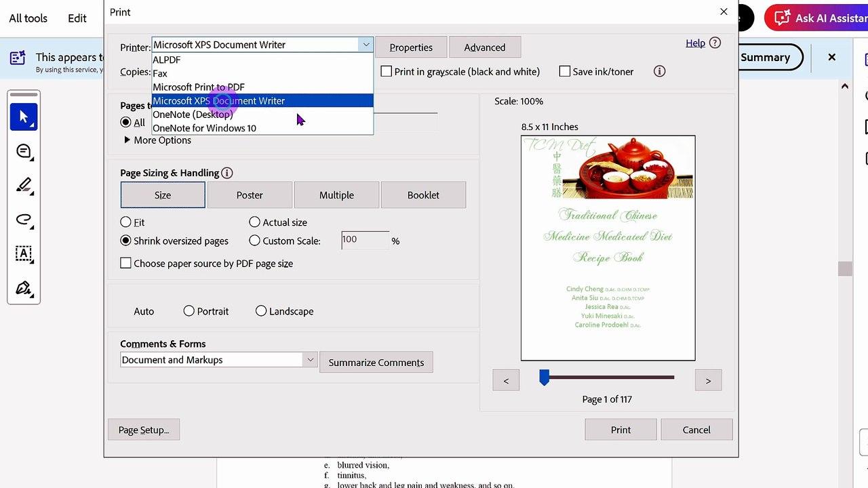Click the Multiple button
868x488 pixels.
336,195
